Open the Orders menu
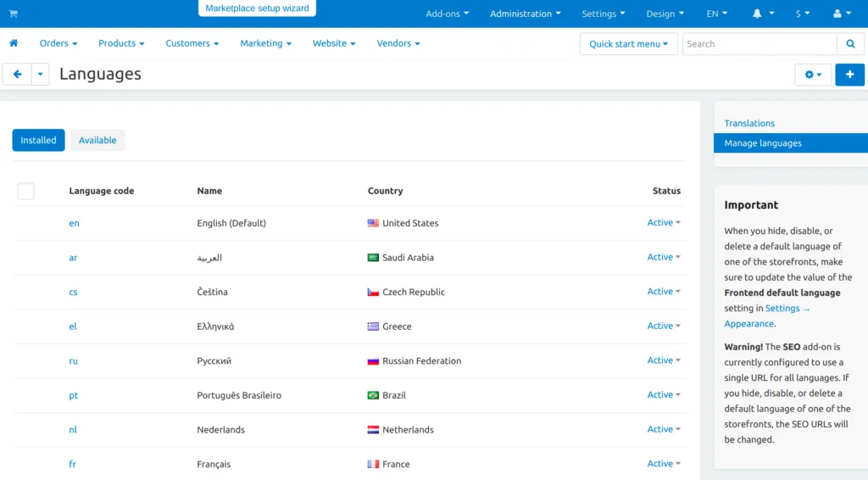The height and width of the screenshot is (480, 868). pyautogui.click(x=58, y=43)
